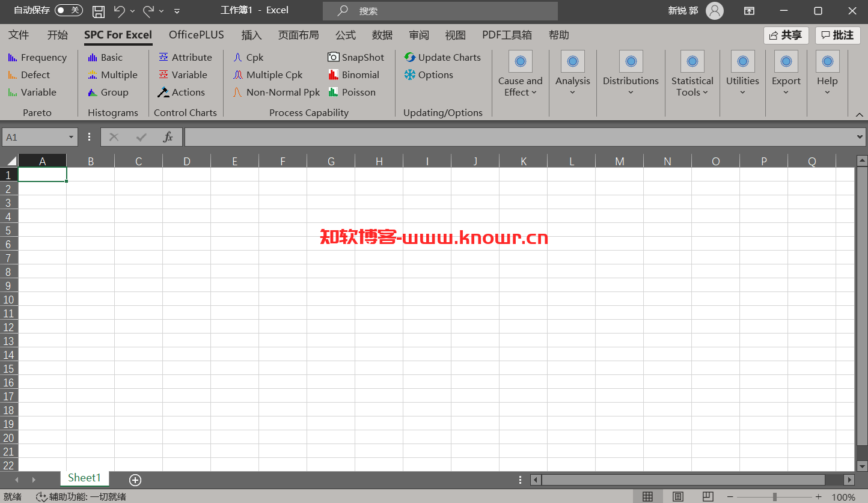The height and width of the screenshot is (503, 868).
Task: Switch to Normal view in status bar
Action: 647,496
